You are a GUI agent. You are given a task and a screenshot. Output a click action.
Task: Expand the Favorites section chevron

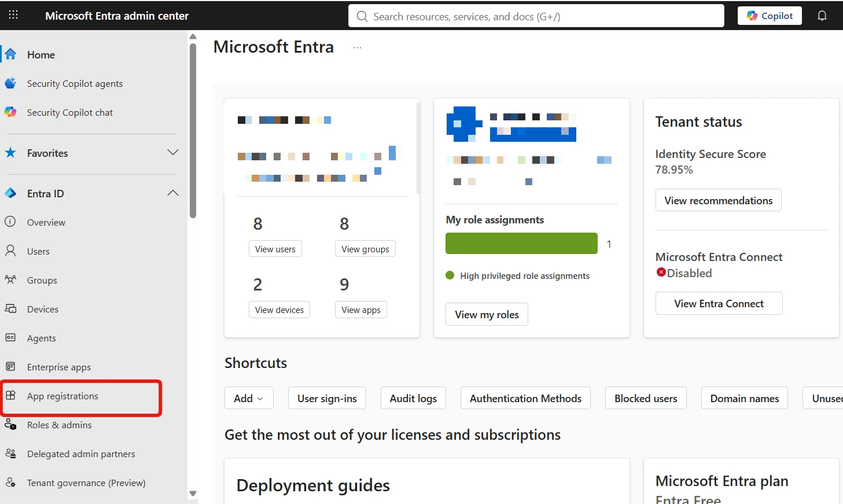point(172,153)
